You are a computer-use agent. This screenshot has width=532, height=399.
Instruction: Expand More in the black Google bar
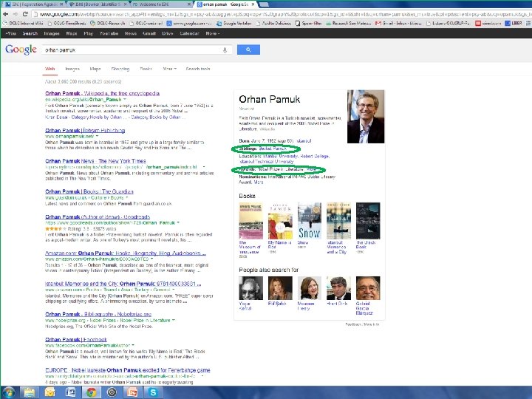212,33
